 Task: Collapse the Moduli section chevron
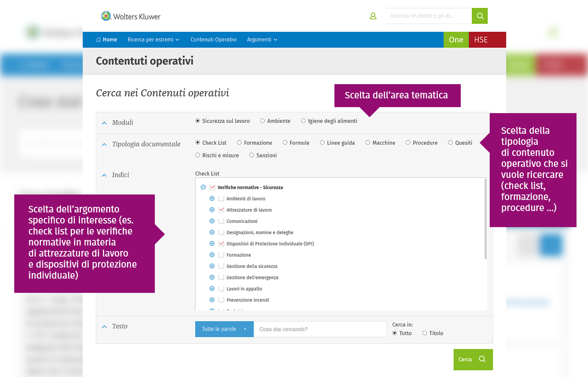coord(104,123)
